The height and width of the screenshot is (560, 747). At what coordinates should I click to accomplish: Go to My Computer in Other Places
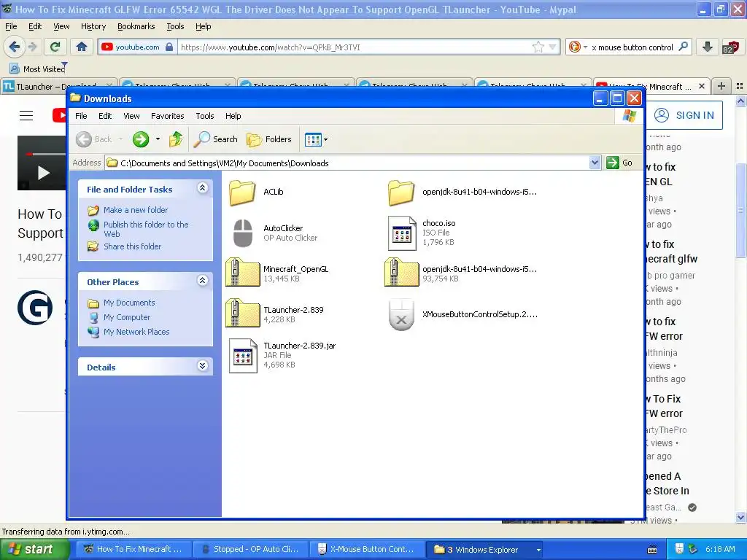coord(127,317)
